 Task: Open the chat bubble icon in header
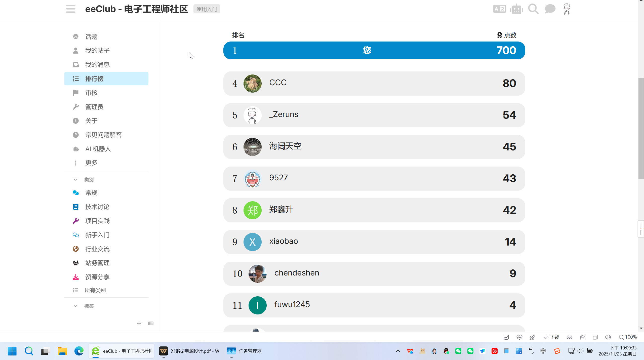550,9
